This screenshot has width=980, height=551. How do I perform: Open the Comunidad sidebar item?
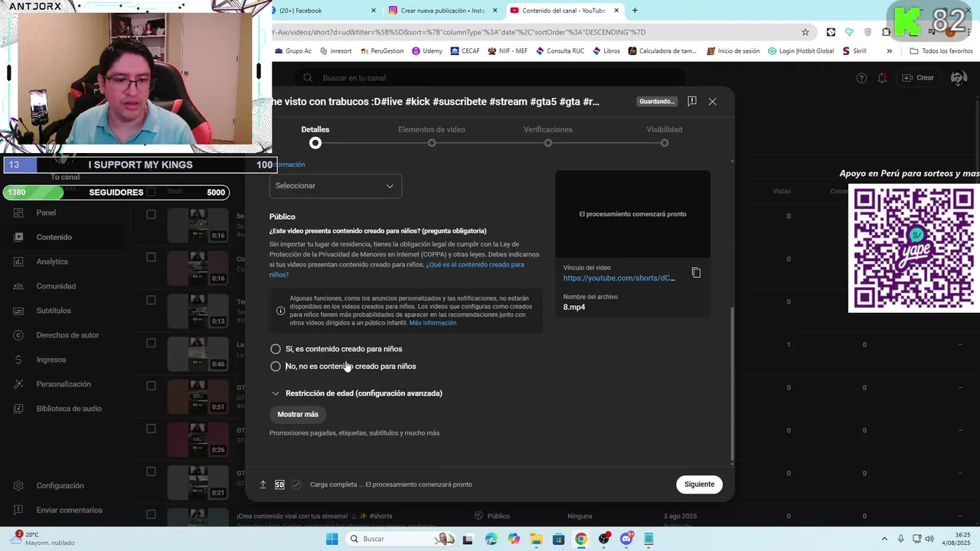click(56, 286)
